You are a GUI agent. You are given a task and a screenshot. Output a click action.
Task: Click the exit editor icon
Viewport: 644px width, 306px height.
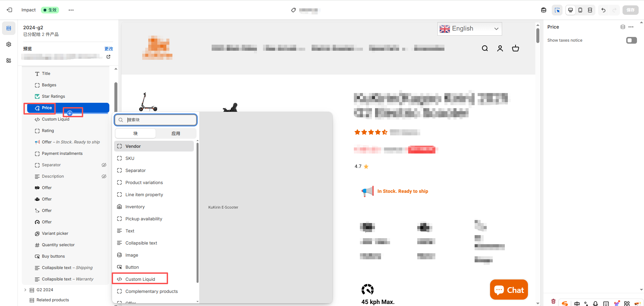click(9, 10)
